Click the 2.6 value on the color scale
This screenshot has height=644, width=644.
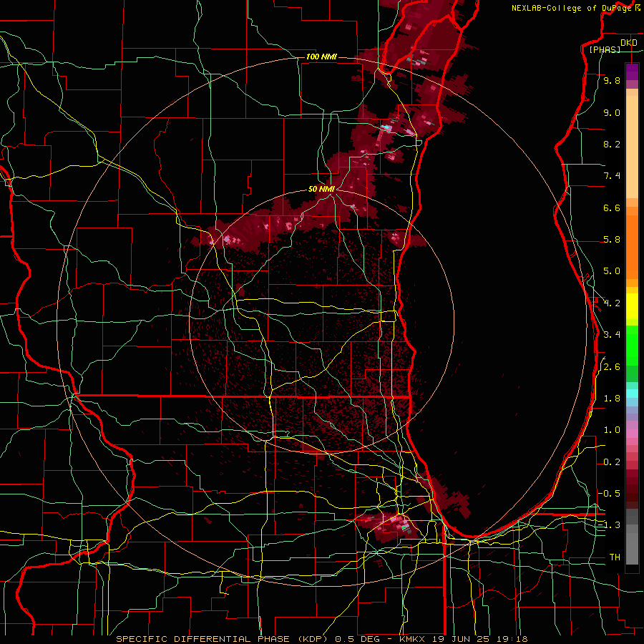tap(612, 367)
